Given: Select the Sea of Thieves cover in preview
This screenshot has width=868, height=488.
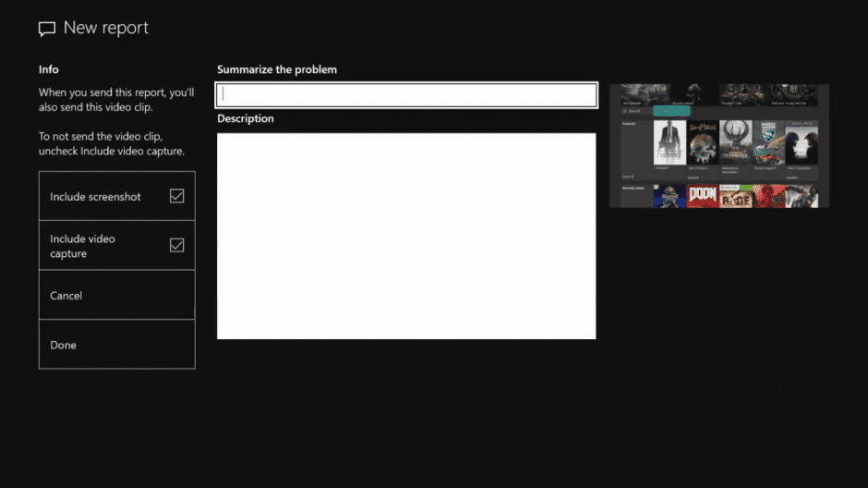Looking at the screenshot, I should pyautogui.click(x=703, y=142).
